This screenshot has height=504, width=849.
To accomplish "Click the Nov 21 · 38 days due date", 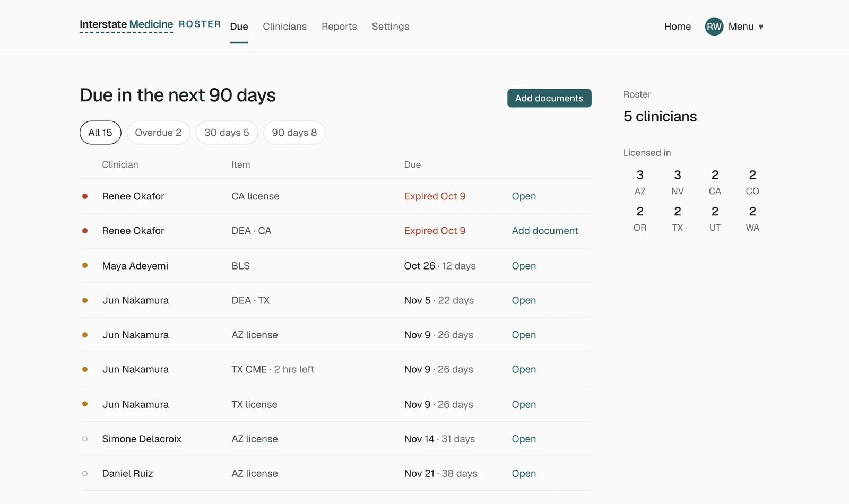I will [x=440, y=473].
